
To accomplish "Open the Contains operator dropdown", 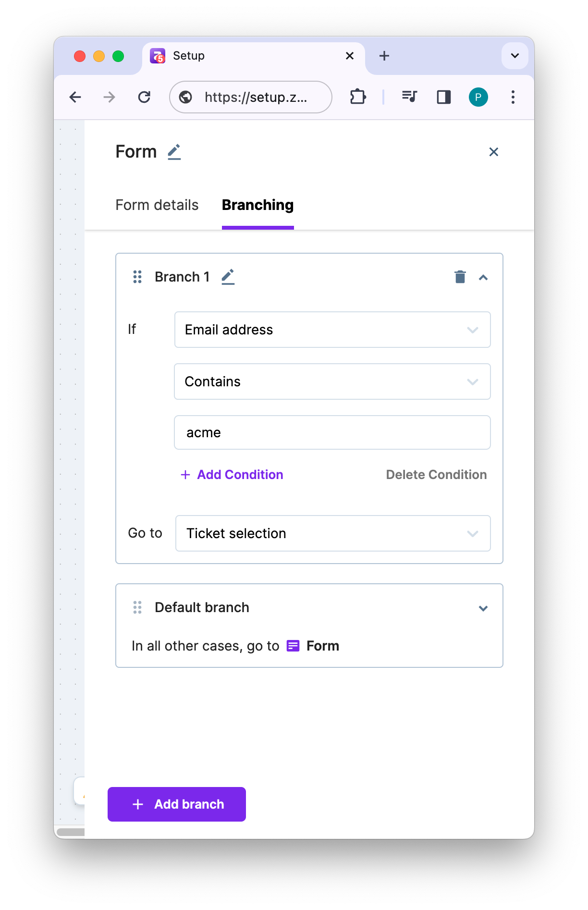I will click(x=332, y=381).
